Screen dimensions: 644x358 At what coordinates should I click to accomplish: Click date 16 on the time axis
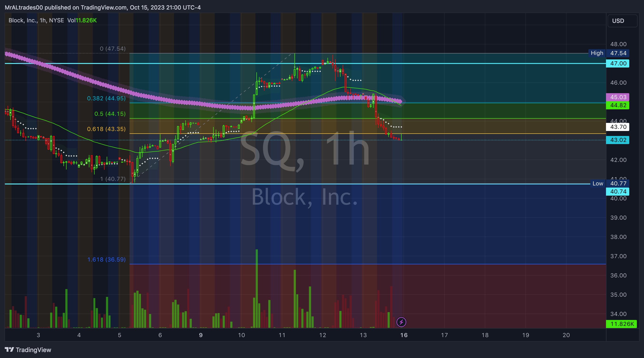(404, 335)
